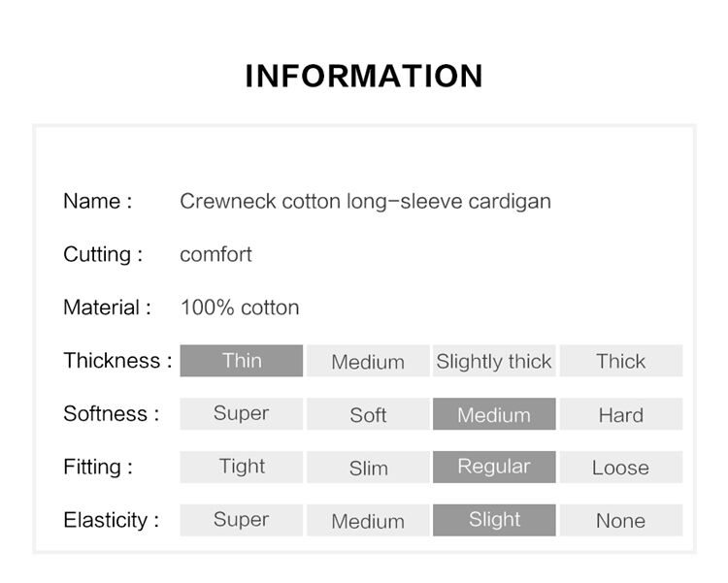Viewport: 728px width, 583px height.
Task: Click the comfort cutting value
Action: tap(215, 254)
